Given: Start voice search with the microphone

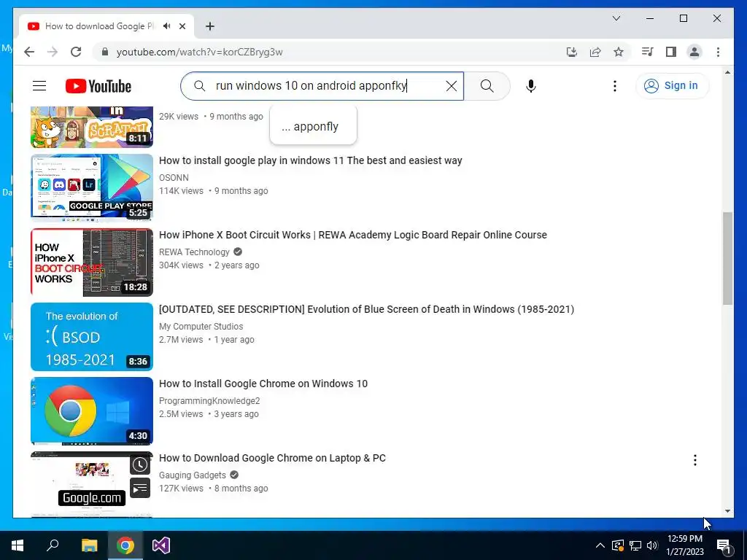Looking at the screenshot, I should (531, 86).
